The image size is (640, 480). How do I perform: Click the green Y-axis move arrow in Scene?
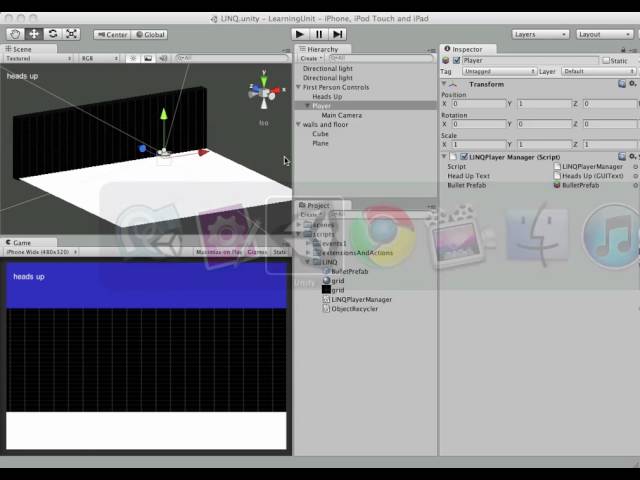coord(164,114)
